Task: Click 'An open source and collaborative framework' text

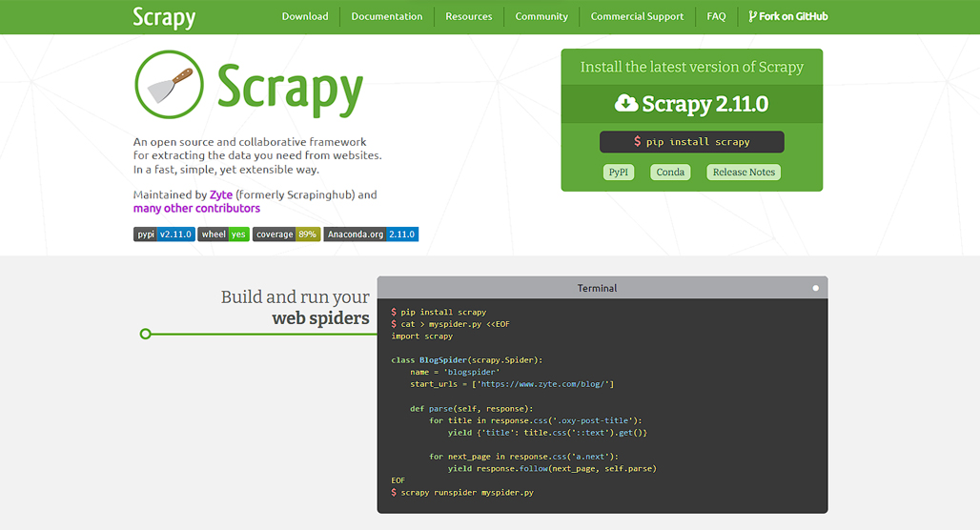Action: [250, 142]
